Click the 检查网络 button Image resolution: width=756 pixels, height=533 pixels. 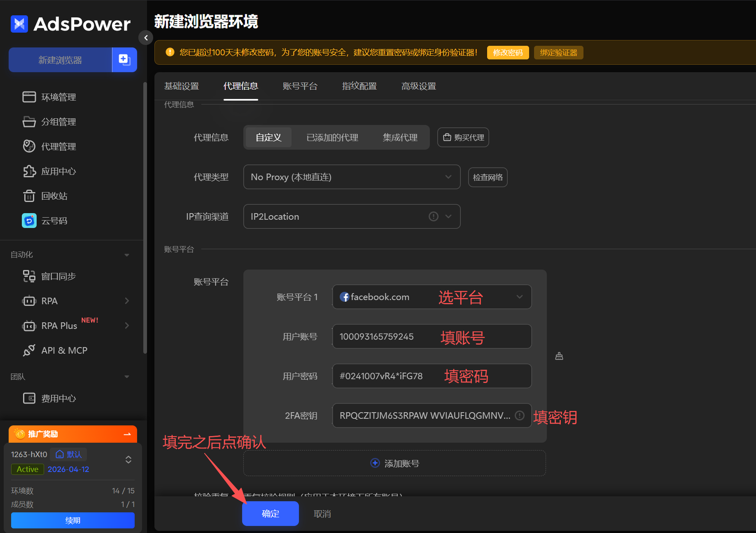(488, 177)
